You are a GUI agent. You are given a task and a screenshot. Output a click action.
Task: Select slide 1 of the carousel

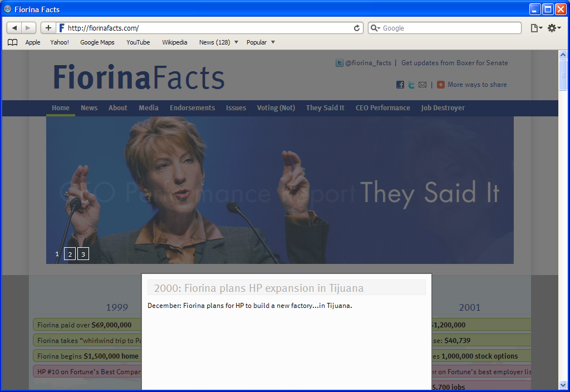tap(57, 253)
